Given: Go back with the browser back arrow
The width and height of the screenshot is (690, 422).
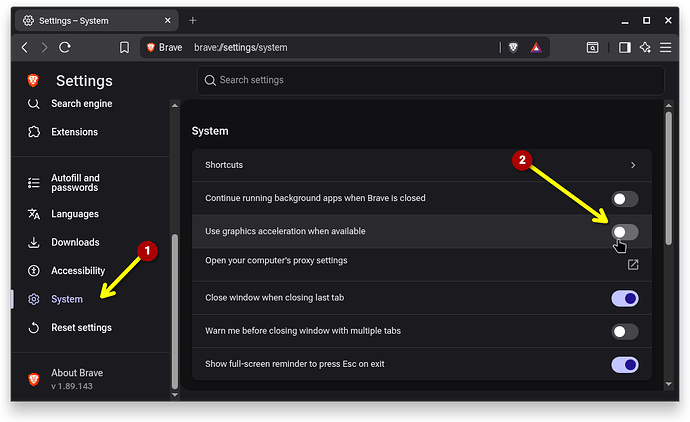Looking at the screenshot, I should click(25, 47).
